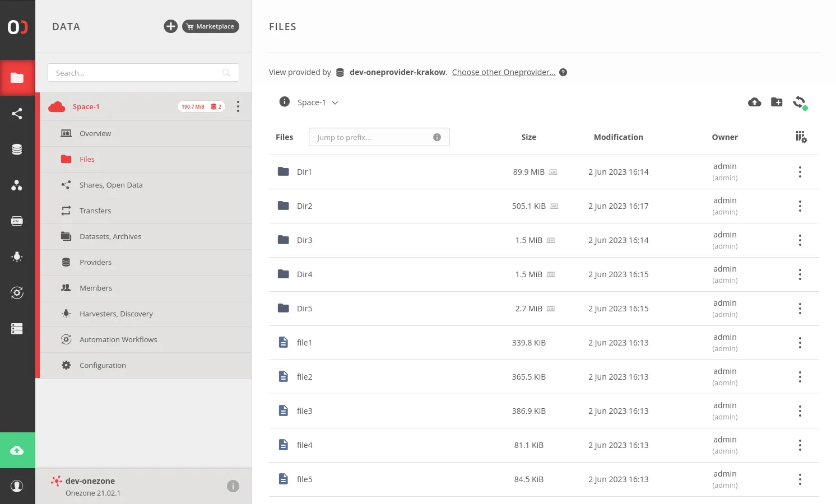Select the Tokens icon in the sidebar
Image resolution: width=836 pixels, height=504 pixels.
pyautogui.click(x=17, y=221)
